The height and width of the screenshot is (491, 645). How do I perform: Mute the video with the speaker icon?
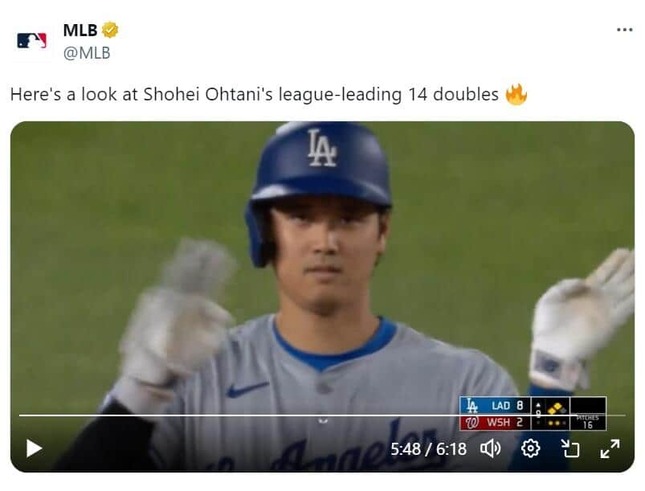[x=490, y=448]
